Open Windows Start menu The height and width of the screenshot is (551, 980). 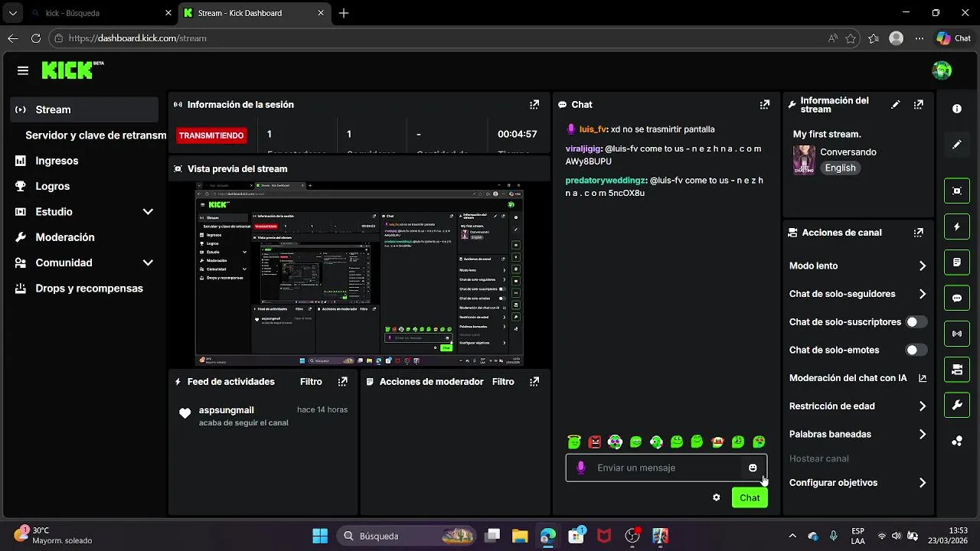320,536
